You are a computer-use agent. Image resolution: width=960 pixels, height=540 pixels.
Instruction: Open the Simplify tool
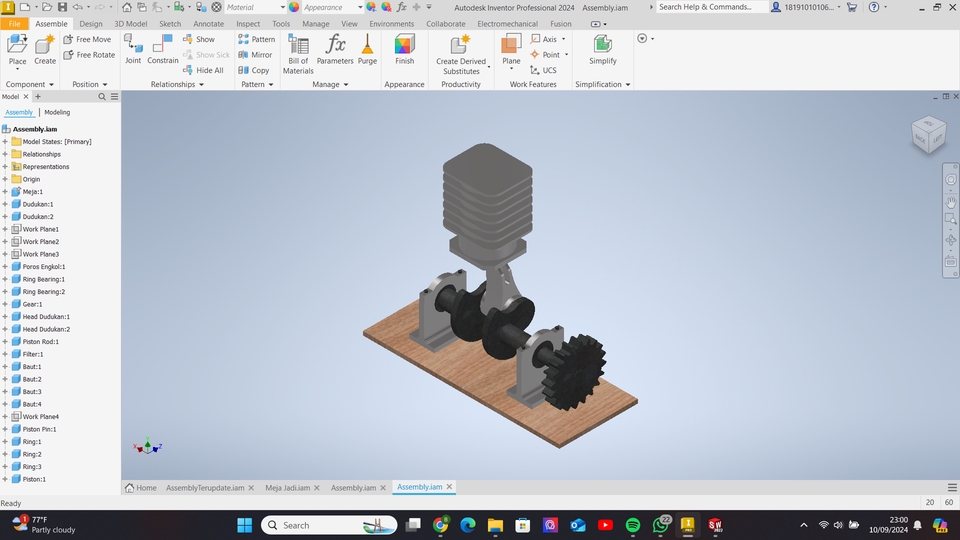602,50
